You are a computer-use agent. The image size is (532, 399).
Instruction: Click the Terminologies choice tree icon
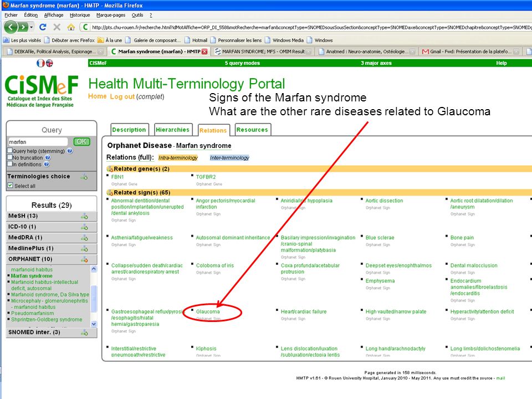(84, 177)
